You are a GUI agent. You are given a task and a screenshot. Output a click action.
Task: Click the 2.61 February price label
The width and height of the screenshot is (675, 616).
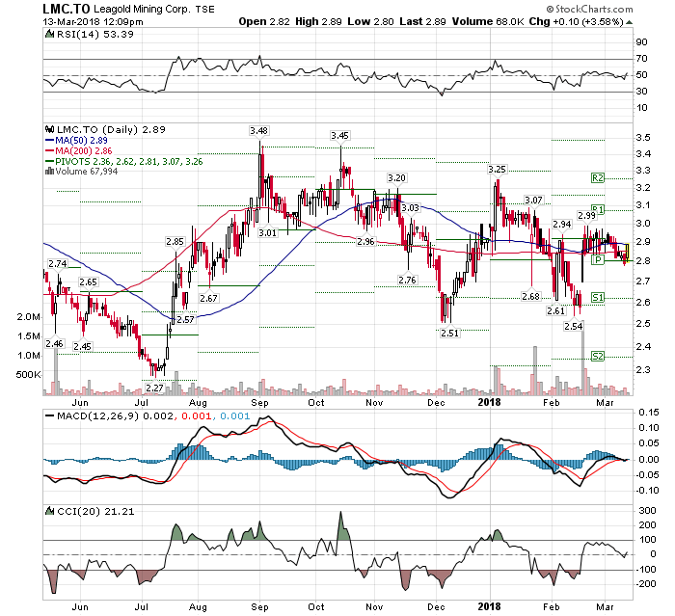(x=555, y=310)
